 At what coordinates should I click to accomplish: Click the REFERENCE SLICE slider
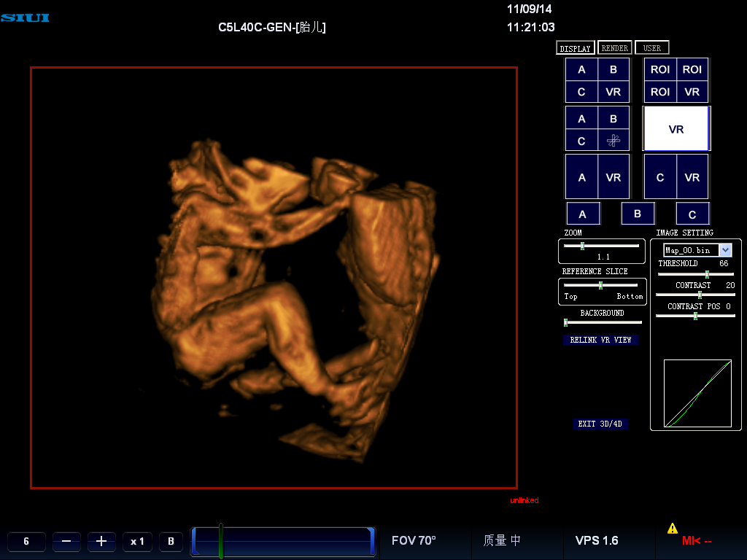tap(601, 285)
